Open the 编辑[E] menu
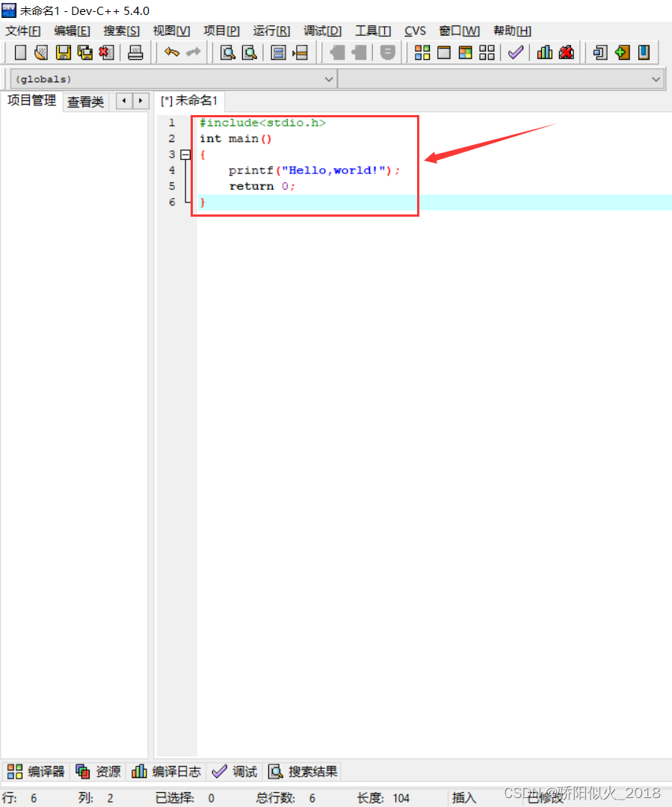 click(x=72, y=31)
